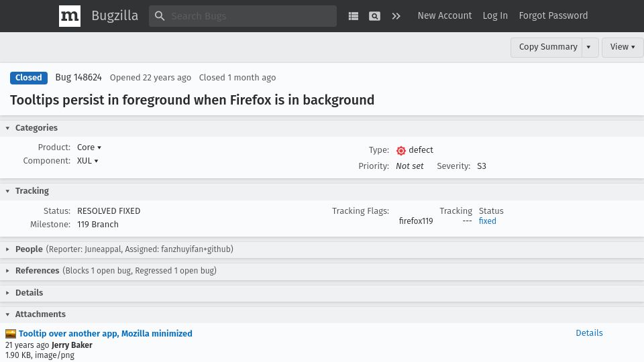Click the RESOLVED FIXED status text
This screenshot has height=362, width=644.
click(x=109, y=211)
